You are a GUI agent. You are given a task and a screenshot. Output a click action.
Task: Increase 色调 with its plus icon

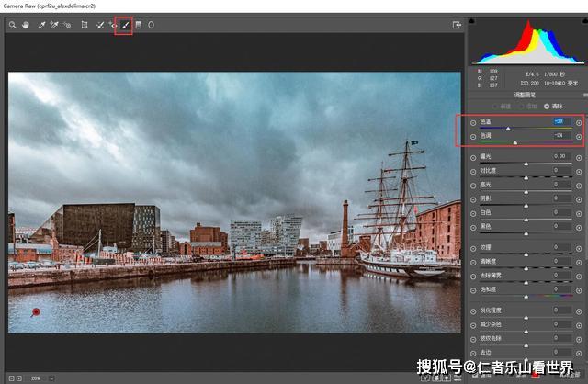click(x=579, y=137)
